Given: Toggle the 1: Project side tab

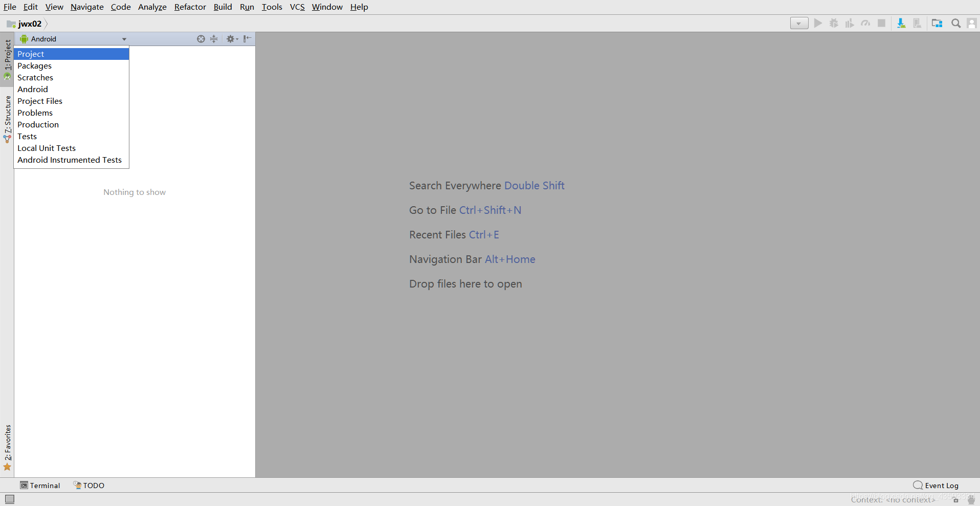Looking at the screenshot, I should pyautogui.click(x=7, y=60).
